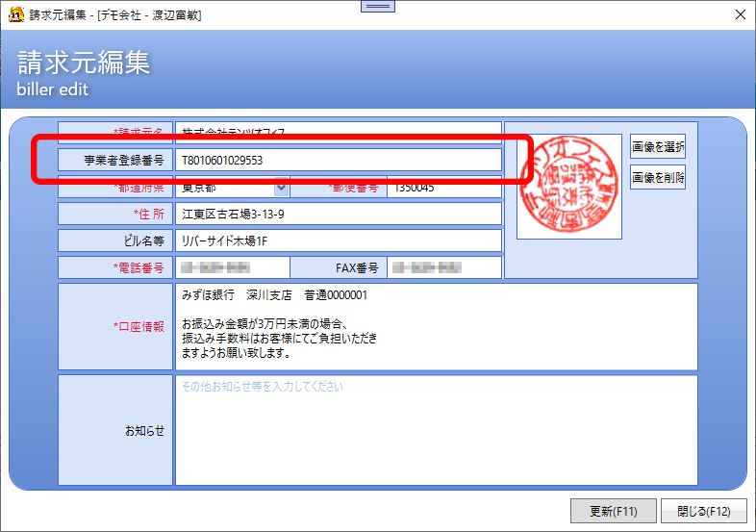Focus the 電話番号 input field
Screen dimensions: 756x532
231,267
